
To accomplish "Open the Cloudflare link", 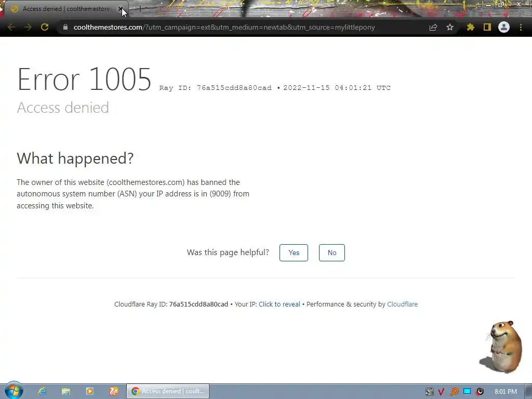I will pyautogui.click(x=403, y=304).
